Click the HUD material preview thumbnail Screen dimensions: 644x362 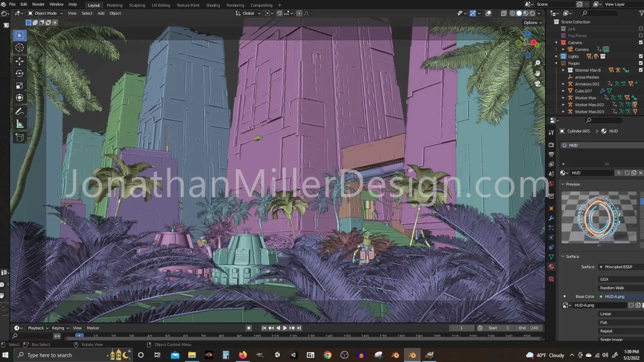pyautogui.click(x=599, y=217)
